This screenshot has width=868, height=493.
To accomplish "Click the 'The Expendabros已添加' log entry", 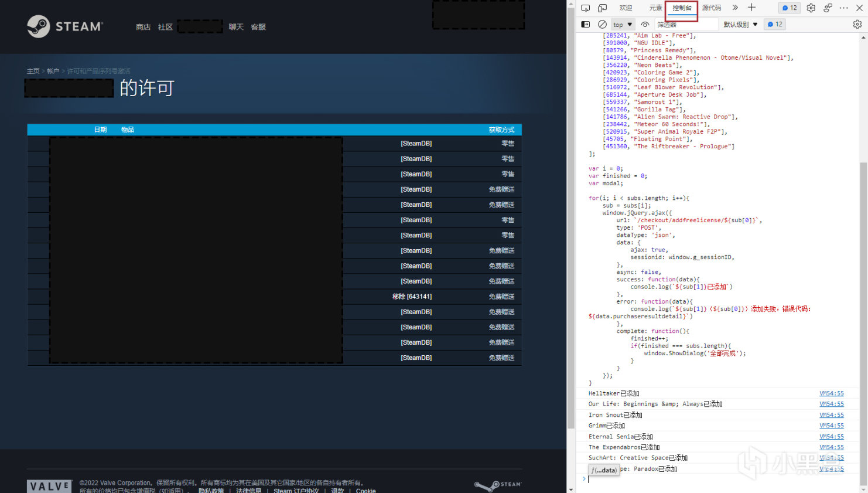I will coord(624,447).
